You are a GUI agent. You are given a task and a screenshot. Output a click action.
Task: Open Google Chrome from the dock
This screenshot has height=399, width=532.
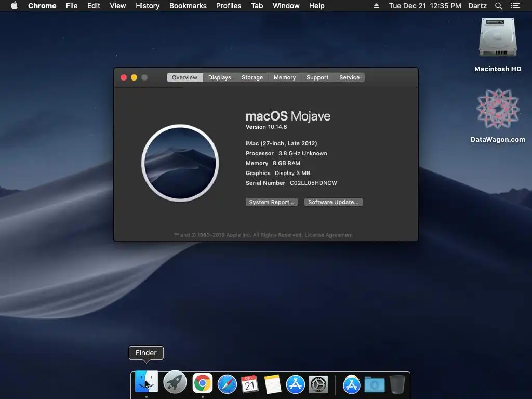pos(203,383)
